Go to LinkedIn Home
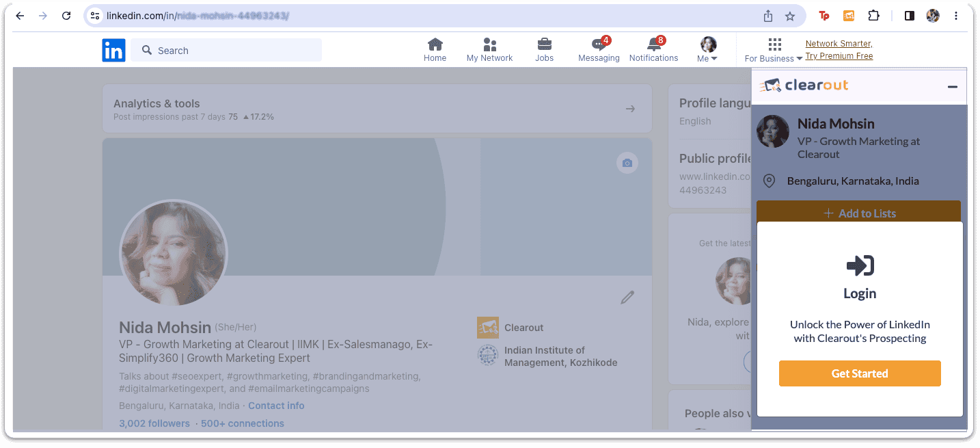 435,50
